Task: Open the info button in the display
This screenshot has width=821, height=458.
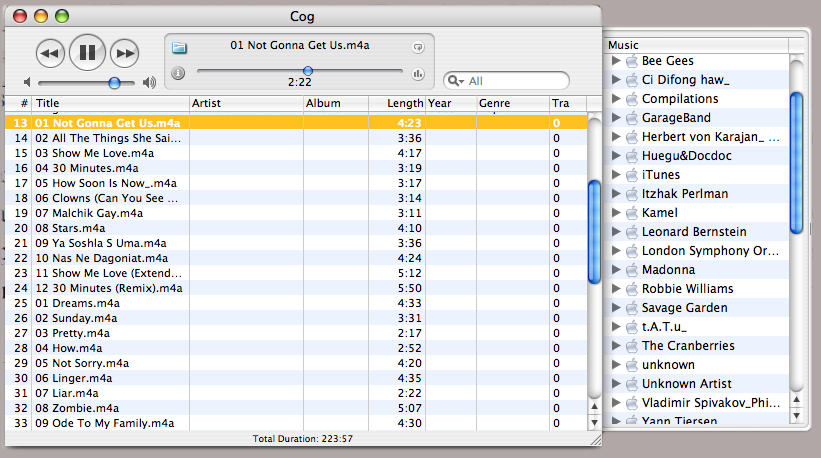Action: click(x=178, y=73)
